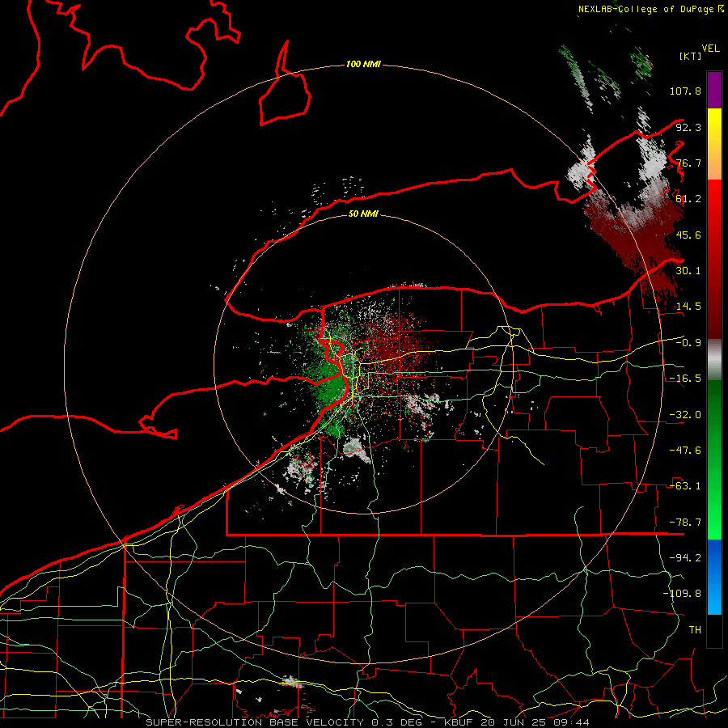
Task: Click the 92.3 value on velocity scale
Action: [688, 127]
